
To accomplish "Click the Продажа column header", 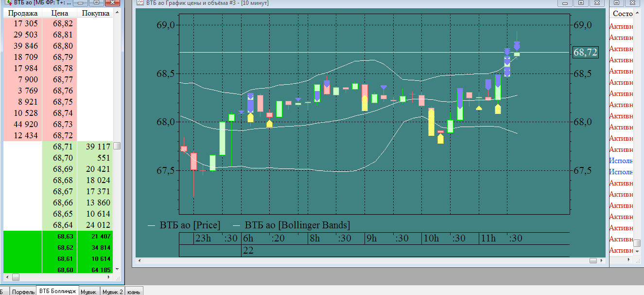I will (23, 13).
